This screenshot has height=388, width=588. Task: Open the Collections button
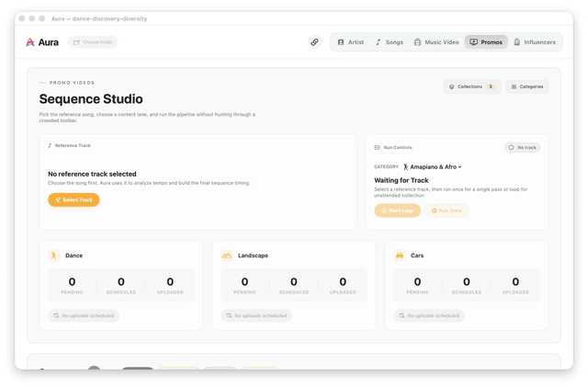(x=472, y=86)
